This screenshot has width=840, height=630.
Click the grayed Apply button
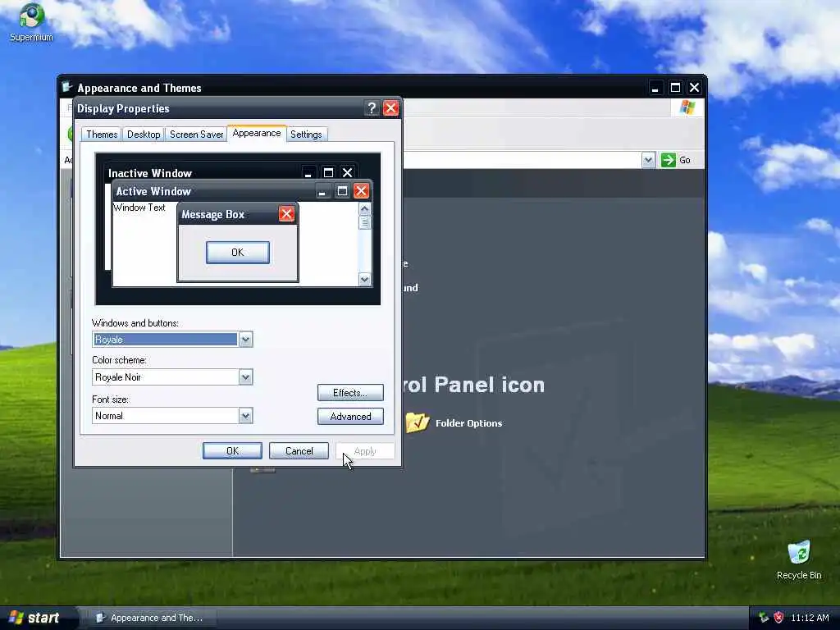click(x=365, y=451)
